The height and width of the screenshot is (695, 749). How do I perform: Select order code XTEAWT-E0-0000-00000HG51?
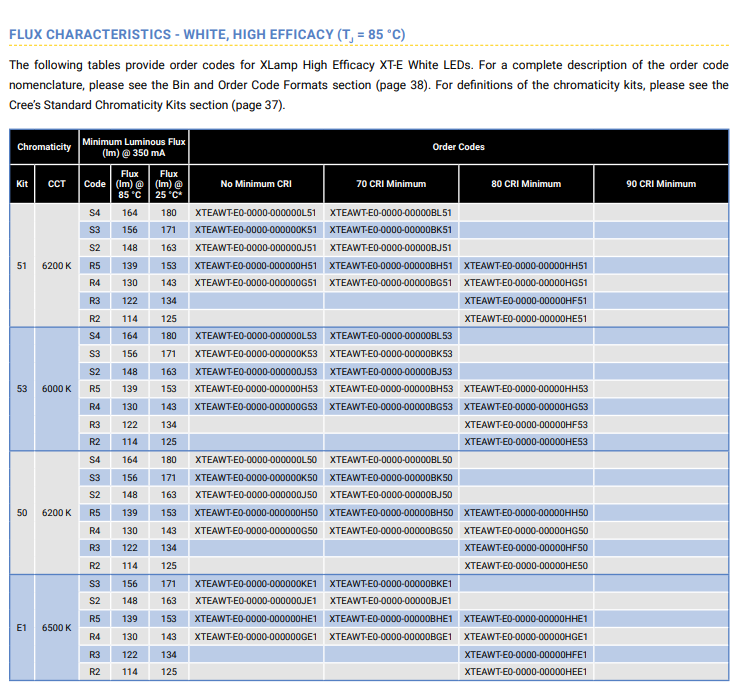(x=525, y=283)
